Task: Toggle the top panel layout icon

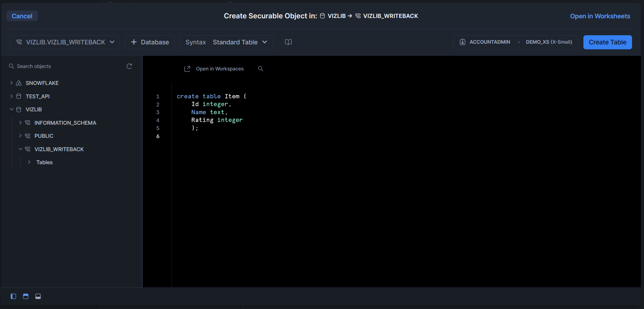Action: [x=26, y=296]
